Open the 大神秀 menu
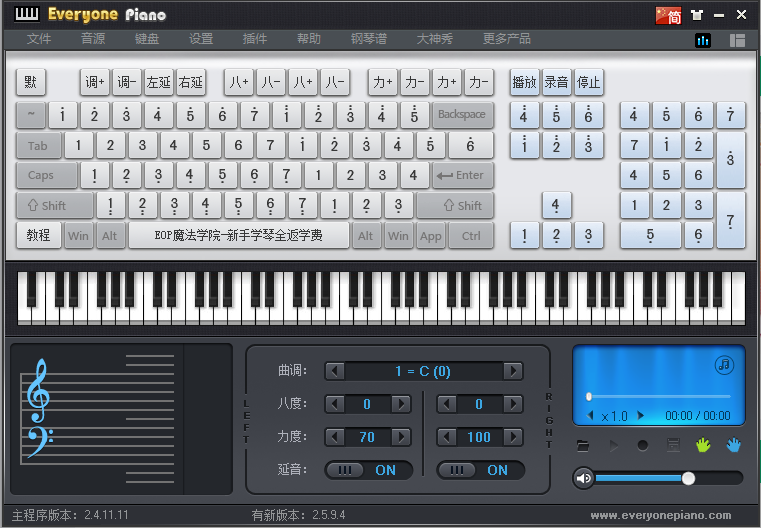This screenshot has width=761, height=528. pyautogui.click(x=435, y=39)
